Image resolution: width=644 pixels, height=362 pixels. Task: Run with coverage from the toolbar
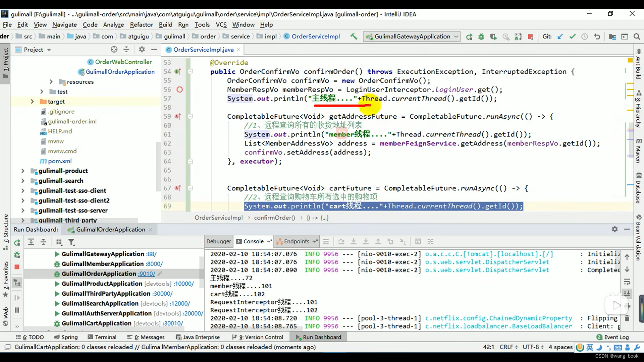[493, 37]
